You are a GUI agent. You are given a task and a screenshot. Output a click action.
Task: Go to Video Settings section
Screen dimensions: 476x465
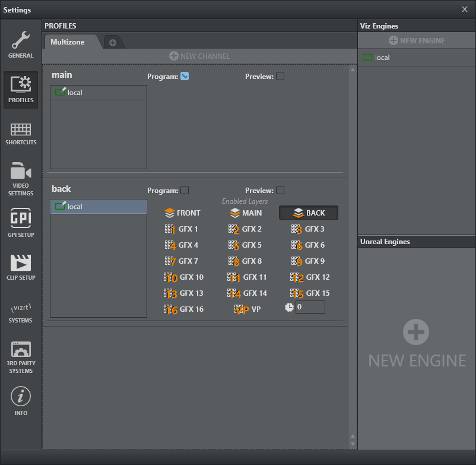[x=21, y=178]
